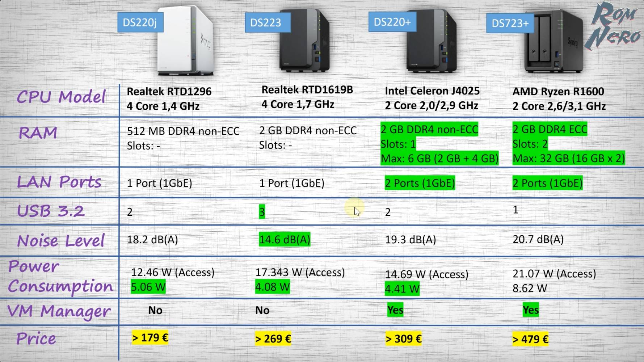Image resolution: width=644 pixels, height=362 pixels.
Task: Click the "12.46 W (Access)" power value
Action: 173,272
